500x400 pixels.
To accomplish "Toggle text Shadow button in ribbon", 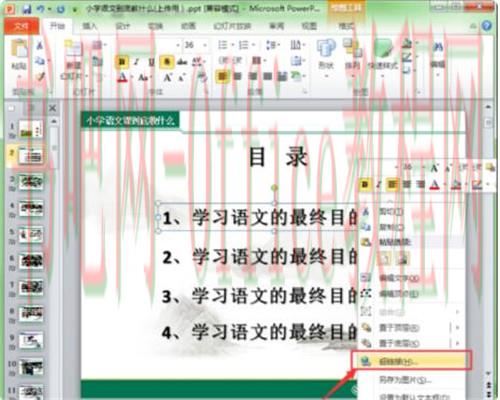I will click(x=167, y=62).
